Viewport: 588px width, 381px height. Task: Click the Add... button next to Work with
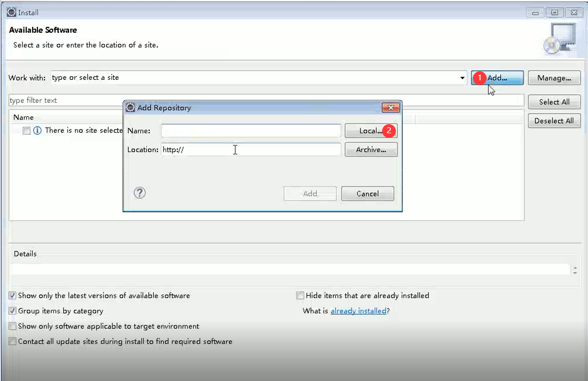pyautogui.click(x=497, y=78)
